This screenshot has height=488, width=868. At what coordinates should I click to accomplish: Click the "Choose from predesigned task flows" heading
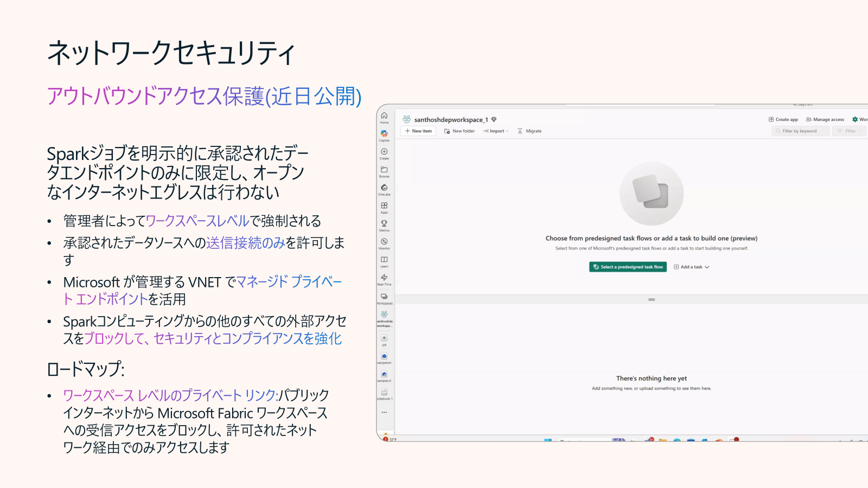click(x=652, y=238)
